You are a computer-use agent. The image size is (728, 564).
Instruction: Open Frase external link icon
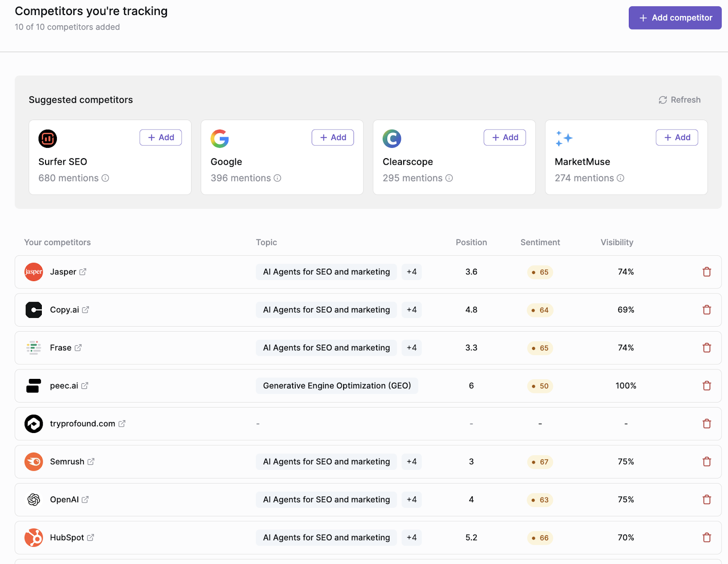point(78,348)
